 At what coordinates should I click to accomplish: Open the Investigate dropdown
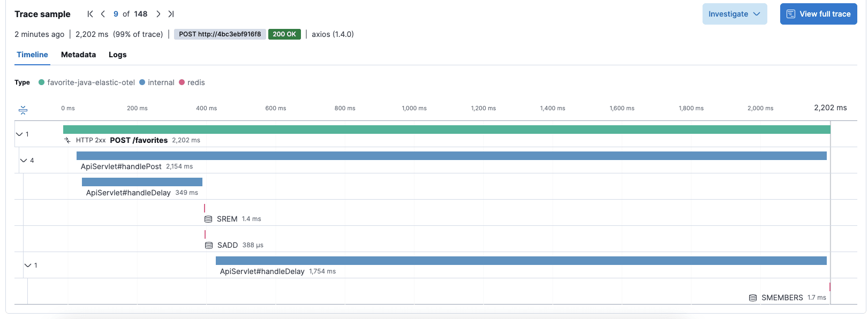734,14
